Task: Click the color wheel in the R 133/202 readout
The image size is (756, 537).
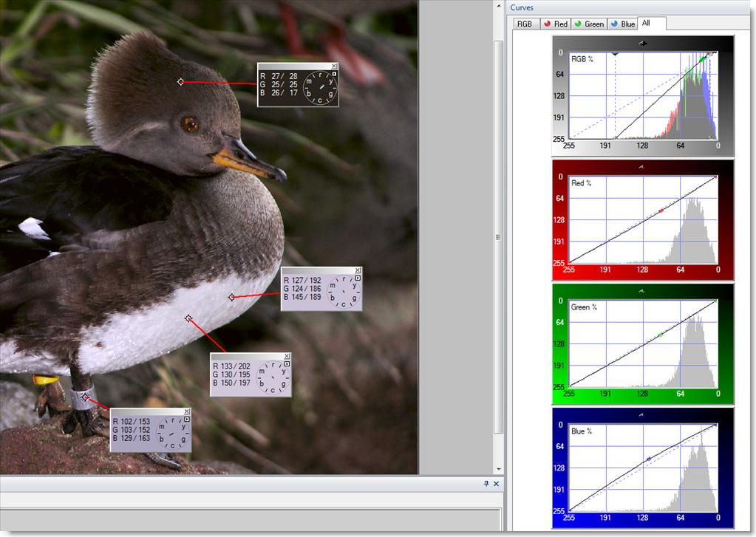Action: (273, 377)
